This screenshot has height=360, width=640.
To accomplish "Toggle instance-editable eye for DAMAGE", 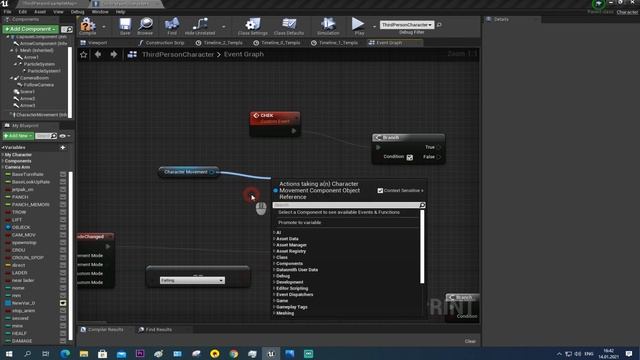I will (63, 341).
